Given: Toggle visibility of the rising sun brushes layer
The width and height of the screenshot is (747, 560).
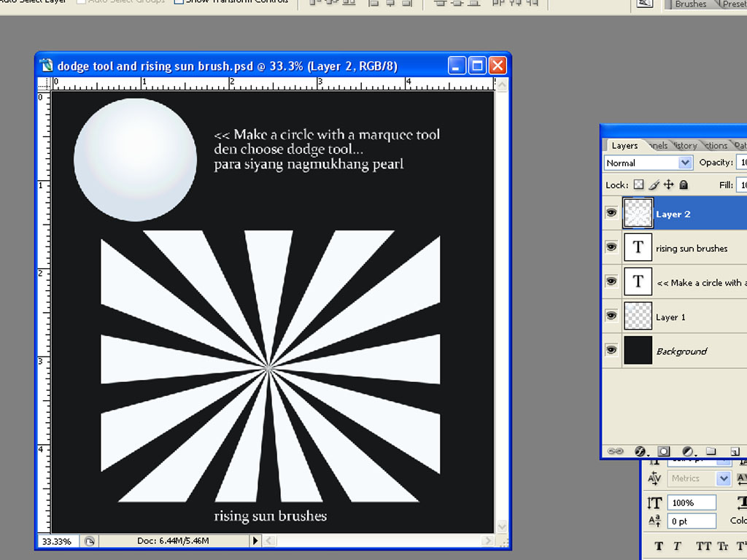Looking at the screenshot, I should point(611,247).
